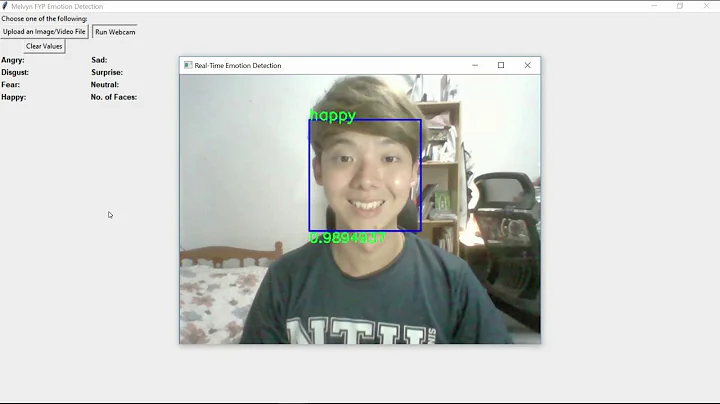Click the Melvyn FYP Emotion Detection title text
Image resolution: width=720 pixels, height=404 pixels.
(57, 6)
